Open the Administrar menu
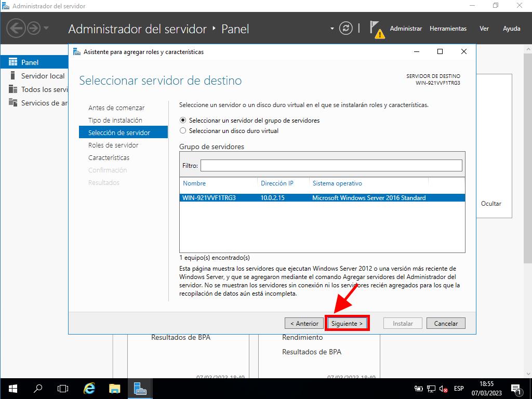Screen dimensions: 532x399 point(406,29)
